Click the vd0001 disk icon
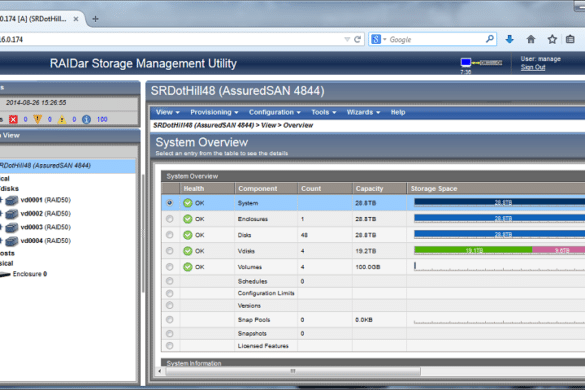 tap(12, 200)
